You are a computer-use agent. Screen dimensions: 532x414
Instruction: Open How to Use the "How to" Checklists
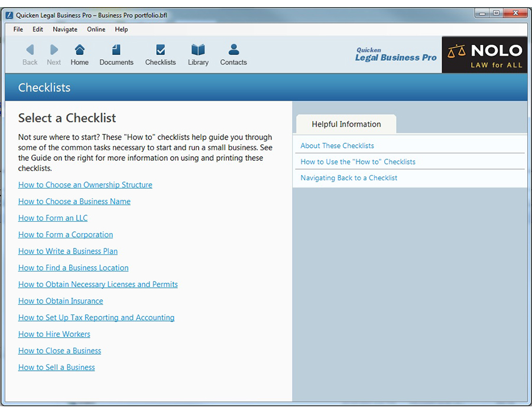[358, 162]
